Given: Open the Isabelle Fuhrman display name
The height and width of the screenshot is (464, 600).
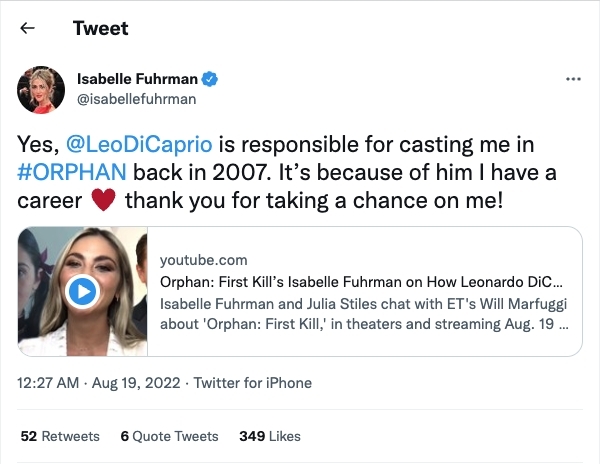Looking at the screenshot, I should point(140,79).
